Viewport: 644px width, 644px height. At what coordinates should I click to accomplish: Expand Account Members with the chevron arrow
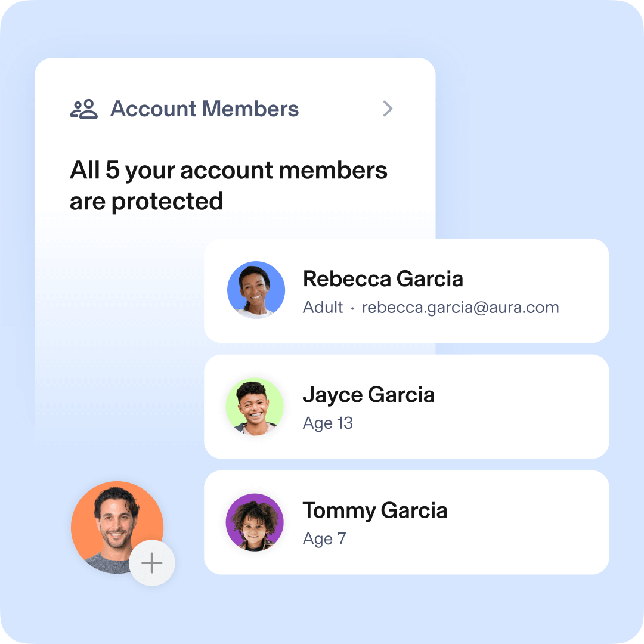pos(388,109)
